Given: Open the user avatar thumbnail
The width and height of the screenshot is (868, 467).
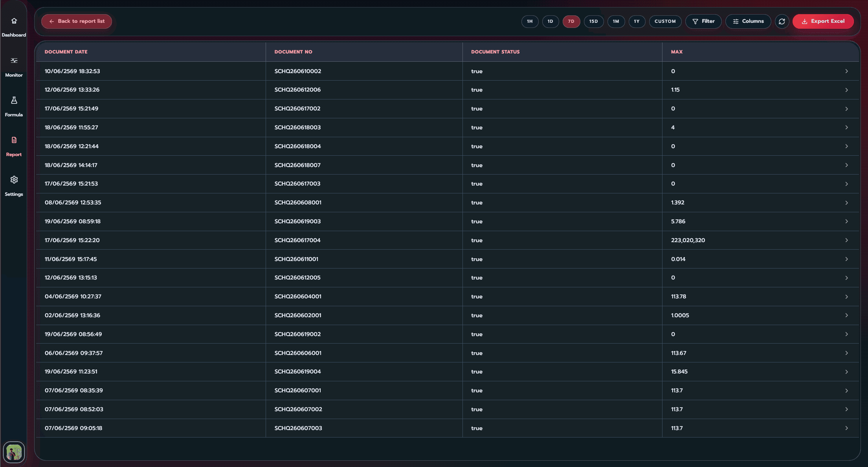Looking at the screenshot, I should tap(14, 452).
